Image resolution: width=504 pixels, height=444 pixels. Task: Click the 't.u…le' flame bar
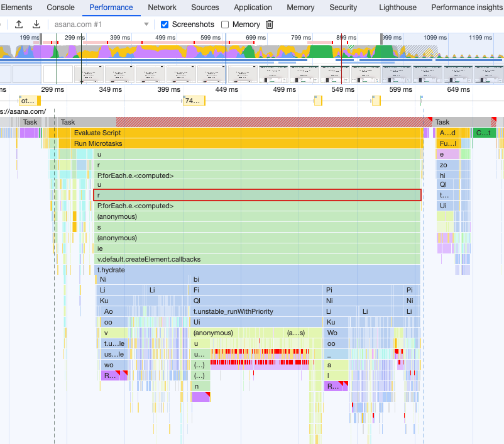pos(114,343)
